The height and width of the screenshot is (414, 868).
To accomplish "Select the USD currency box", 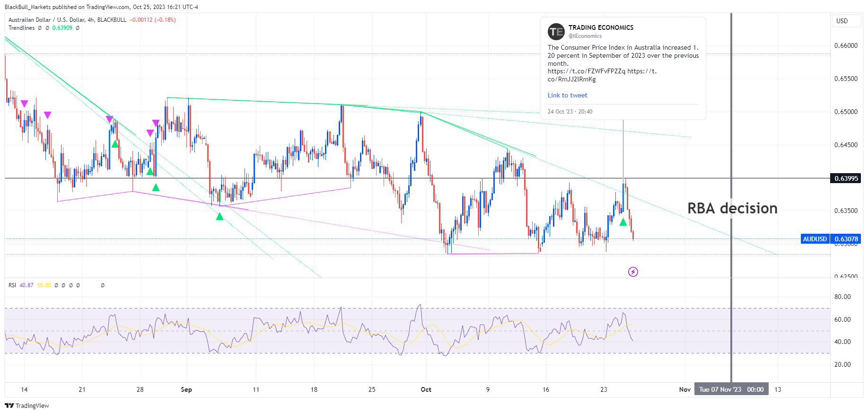I will tap(846, 21).
